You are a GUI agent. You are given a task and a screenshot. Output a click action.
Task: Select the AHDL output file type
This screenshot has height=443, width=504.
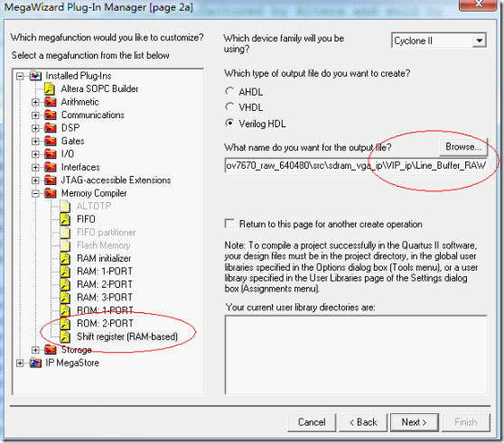(x=229, y=91)
